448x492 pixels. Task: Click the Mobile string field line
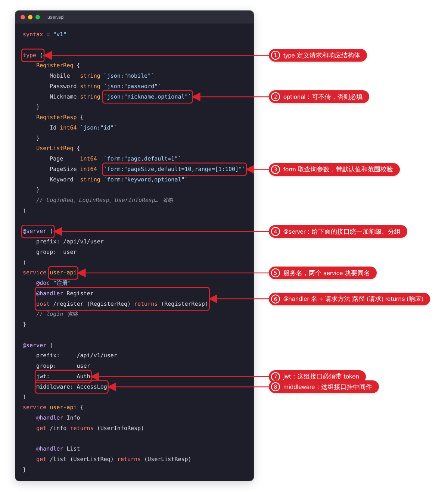[102, 76]
